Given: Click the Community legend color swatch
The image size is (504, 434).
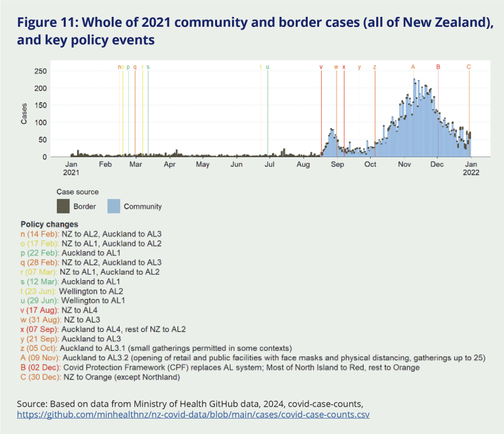Looking at the screenshot, I should [x=114, y=206].
